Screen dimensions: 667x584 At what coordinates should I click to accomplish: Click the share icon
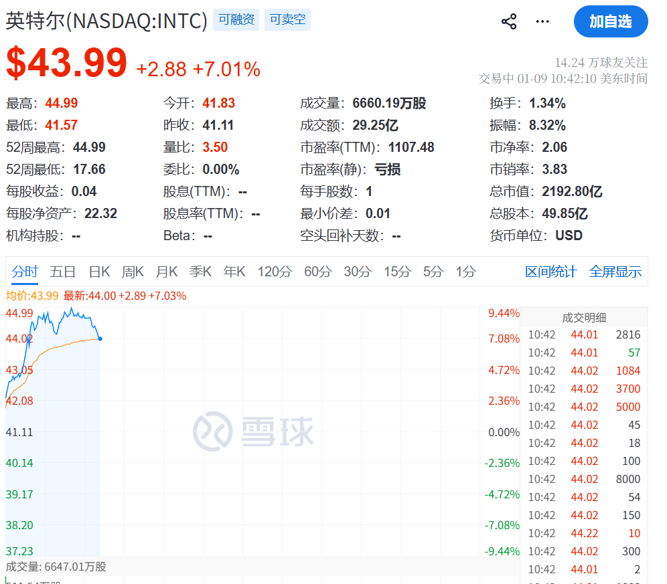pos(509,21)
